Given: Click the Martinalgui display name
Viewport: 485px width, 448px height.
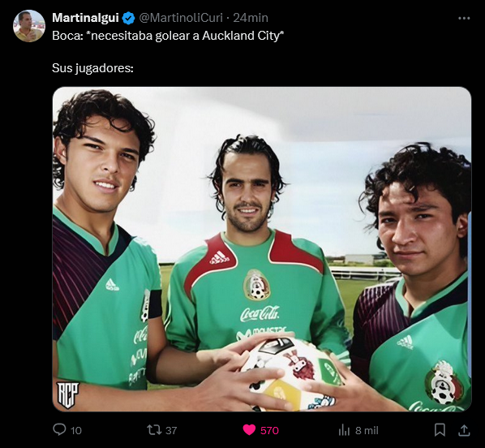Looking at the screenshot, I should coord(85,18).
